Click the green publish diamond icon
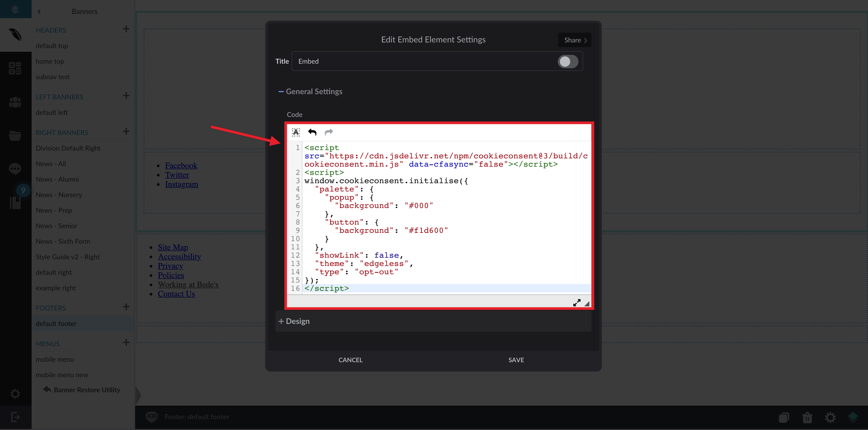The height and width of the screenshot is (430, 868). pos(853,417)
